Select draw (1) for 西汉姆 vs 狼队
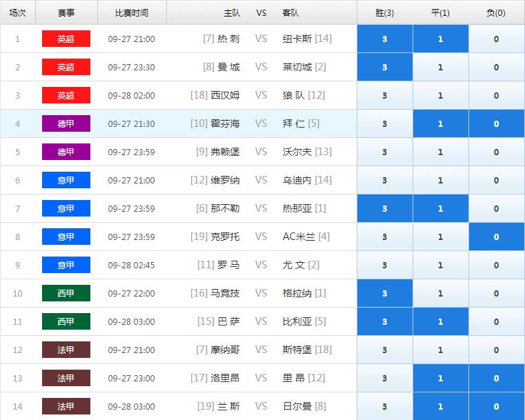 [x=441, y=95]
